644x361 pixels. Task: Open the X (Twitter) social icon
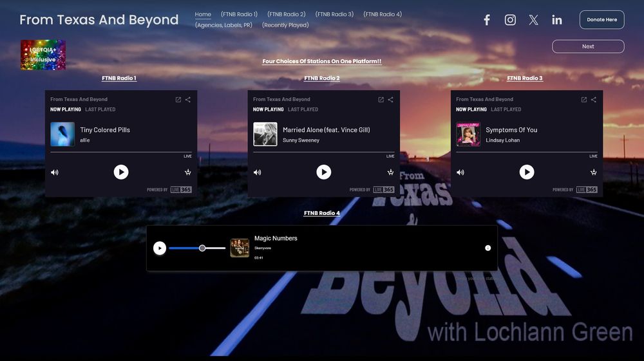(x=533, y=20)
